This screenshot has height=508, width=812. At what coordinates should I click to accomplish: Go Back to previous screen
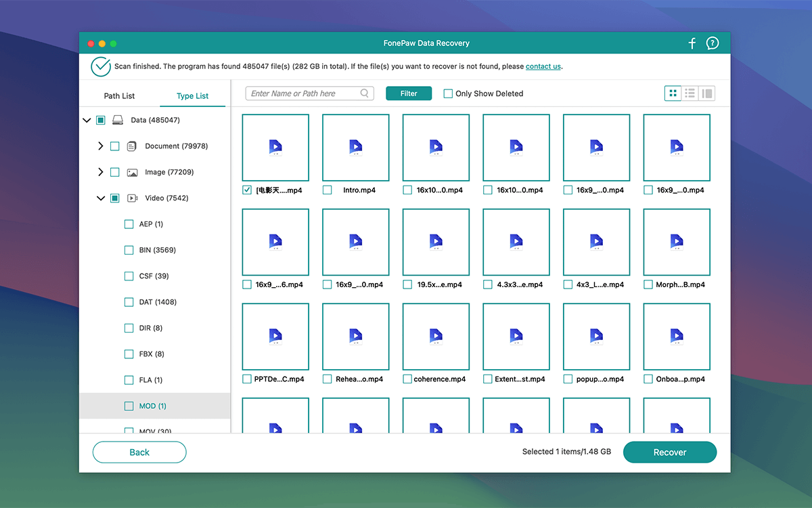point(139,452)
